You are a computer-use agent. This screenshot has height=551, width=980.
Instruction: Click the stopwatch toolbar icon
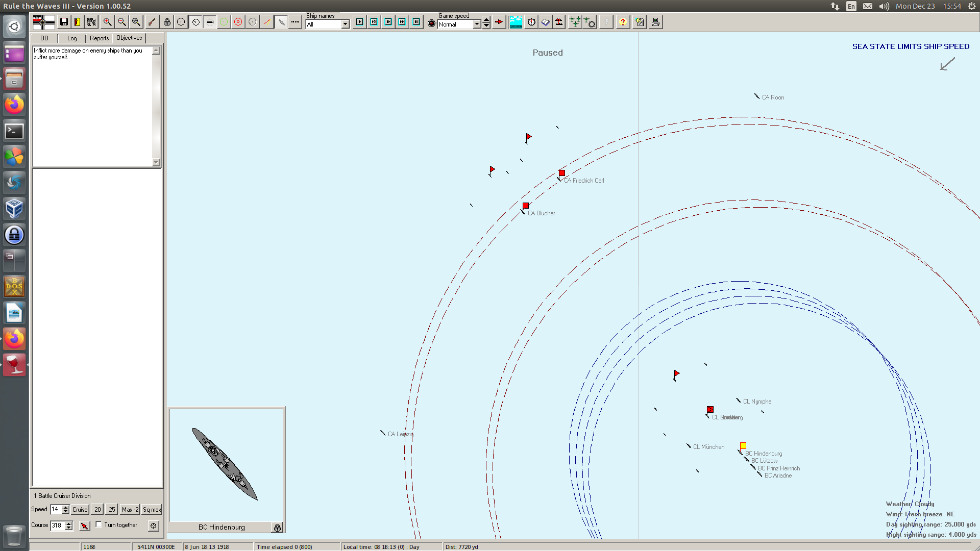pyautogui.click(x=531, y=22)
